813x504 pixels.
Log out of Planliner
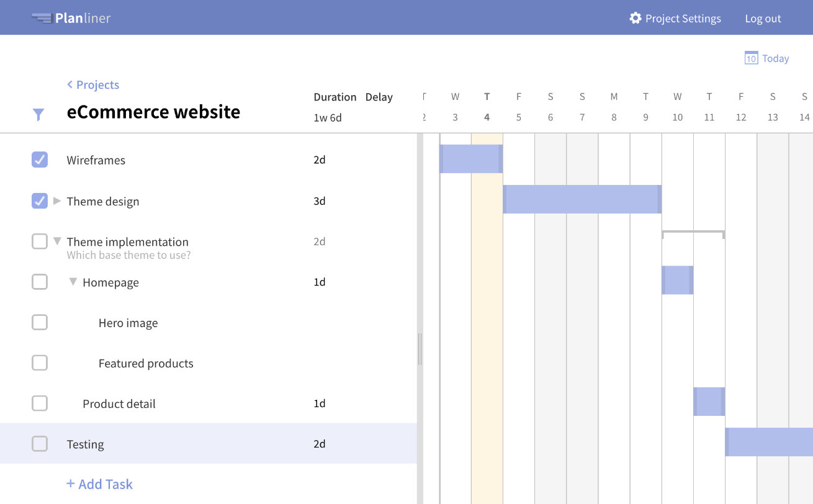[x=763, y=19]
